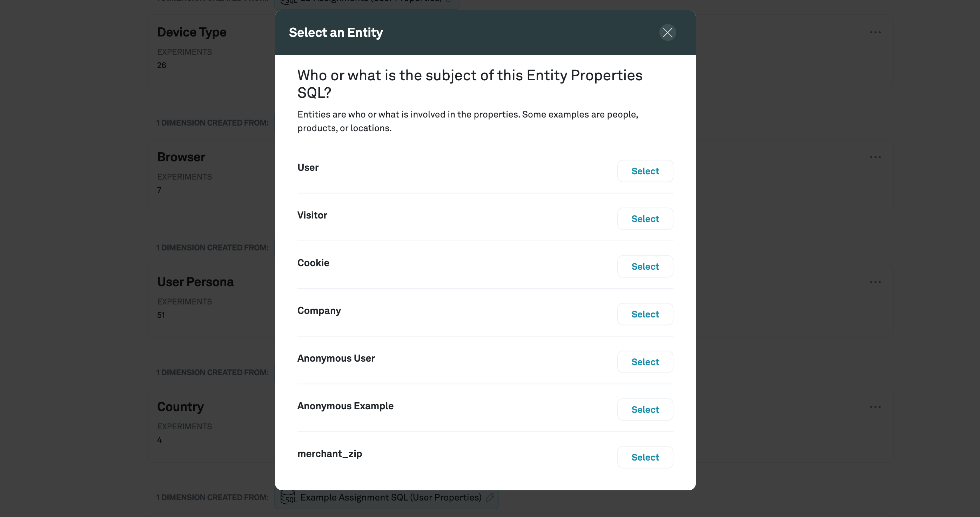Viewport: 980px width, 517px height.
Task: Click the SQL icon beside Example Assignment SQL
Action: click(x=288, y=498)
